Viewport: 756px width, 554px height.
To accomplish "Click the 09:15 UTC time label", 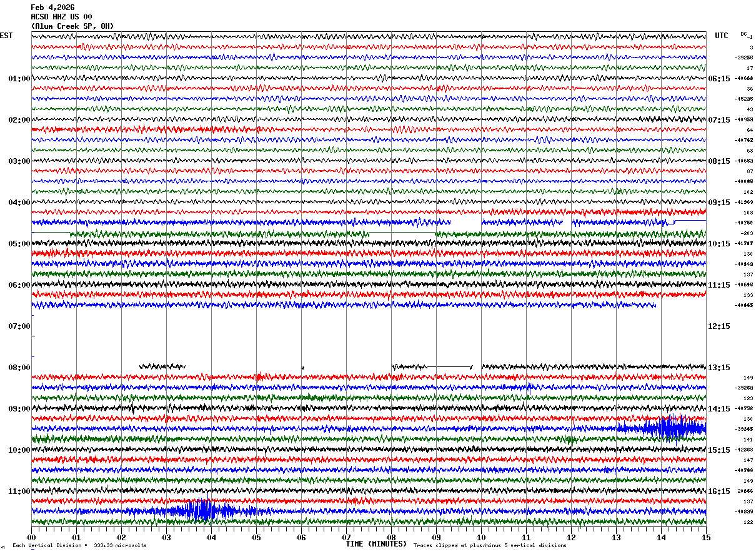I will click(x=719, y=203).
